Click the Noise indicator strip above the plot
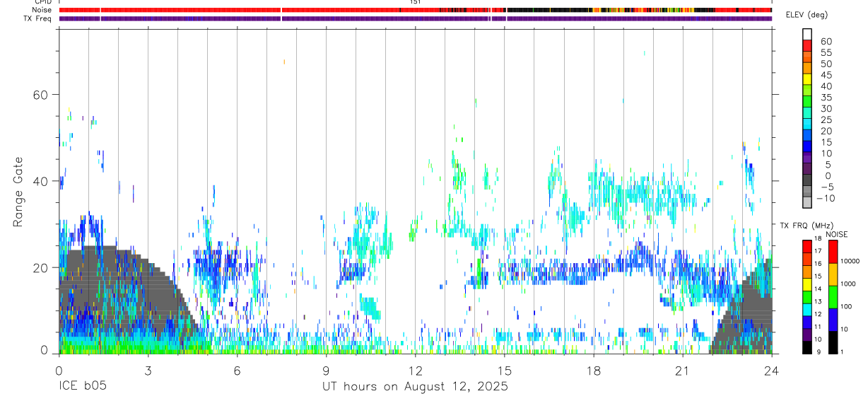868x401 pixels. coord(416,11)
